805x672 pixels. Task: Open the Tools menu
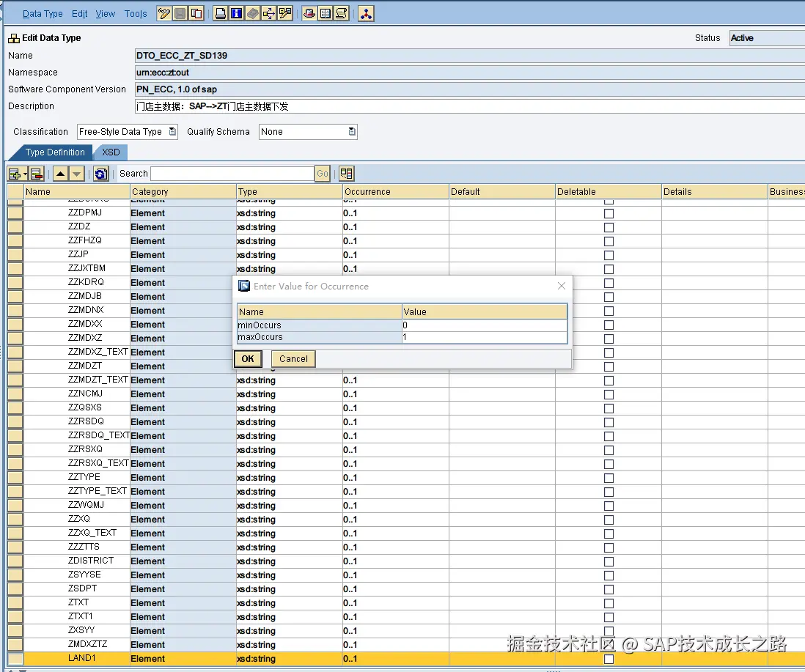click(136, 14)
